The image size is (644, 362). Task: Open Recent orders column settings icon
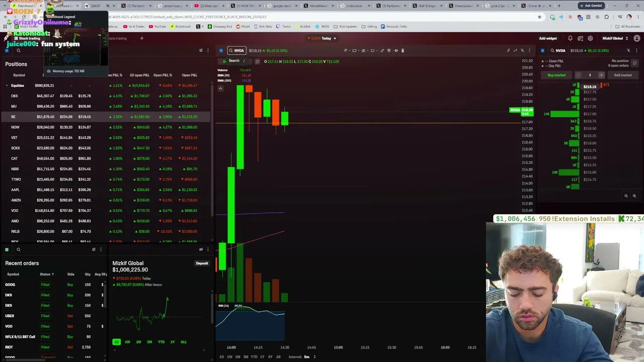(94, 249)
